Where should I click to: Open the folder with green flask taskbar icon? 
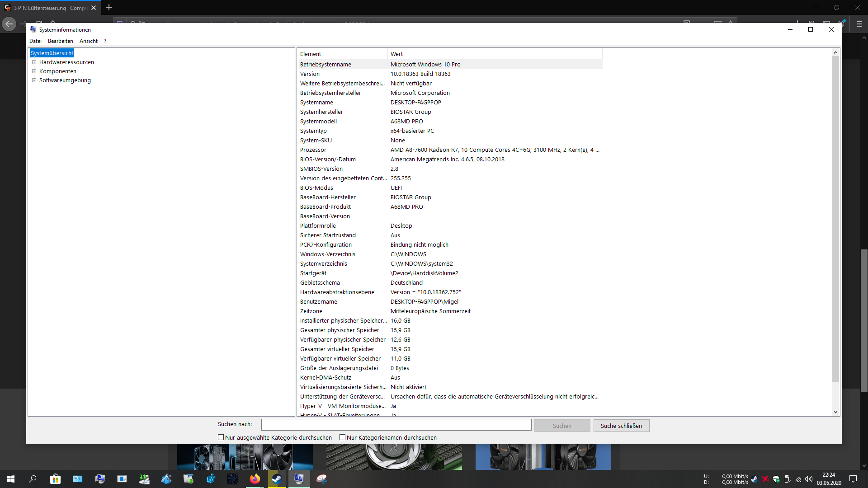click(189, 479)
